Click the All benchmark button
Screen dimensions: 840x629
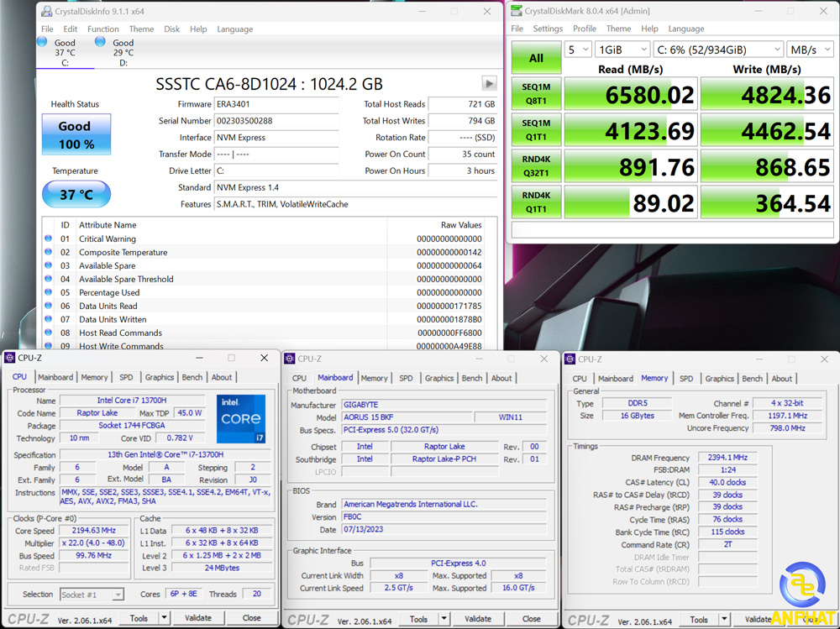pyautogui.click(x=536, y=58)
